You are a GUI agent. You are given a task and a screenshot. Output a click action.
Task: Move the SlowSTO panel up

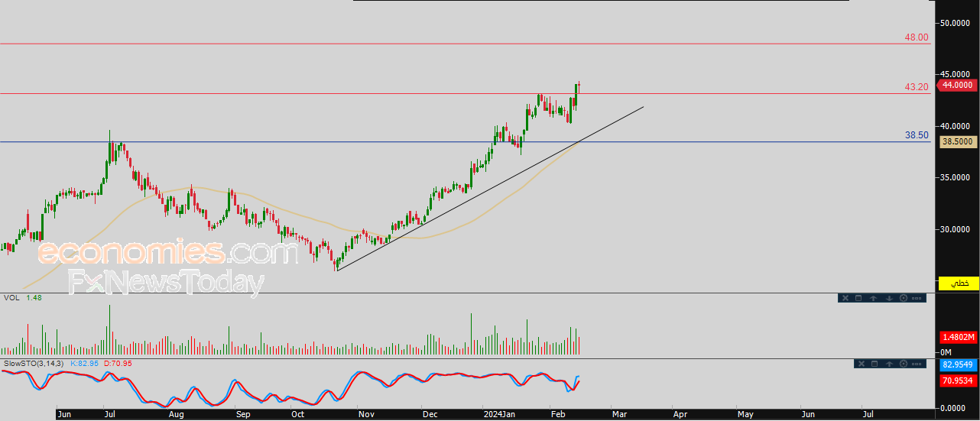point(889,364)
